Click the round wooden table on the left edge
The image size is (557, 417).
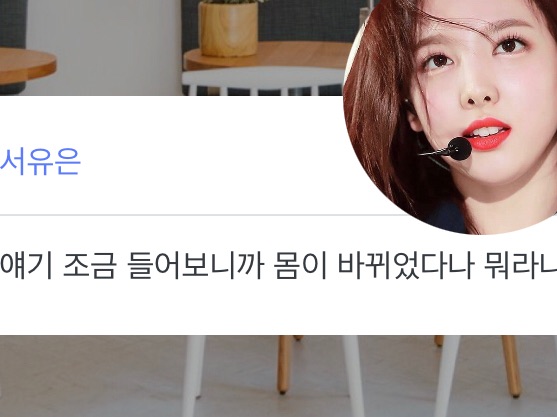point(27,67)
